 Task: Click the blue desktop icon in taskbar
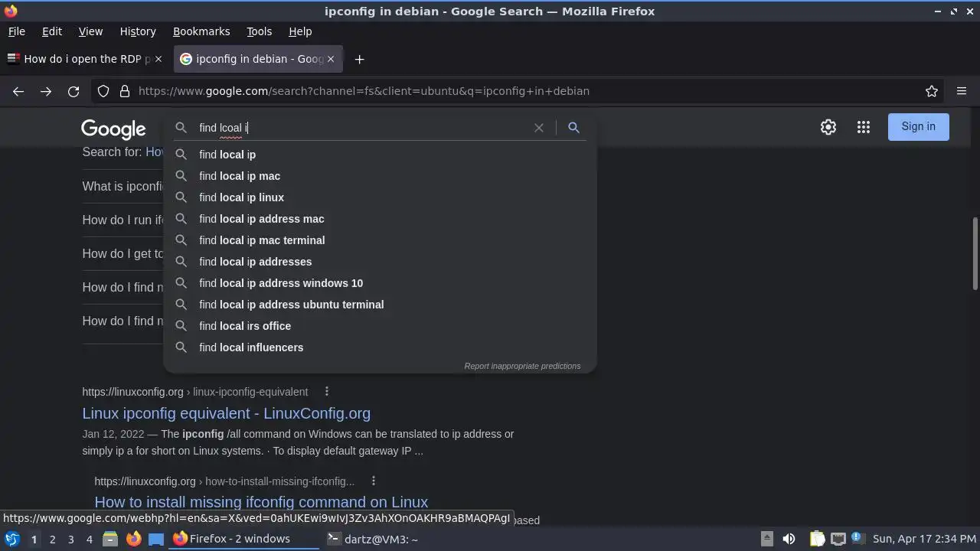156,539
